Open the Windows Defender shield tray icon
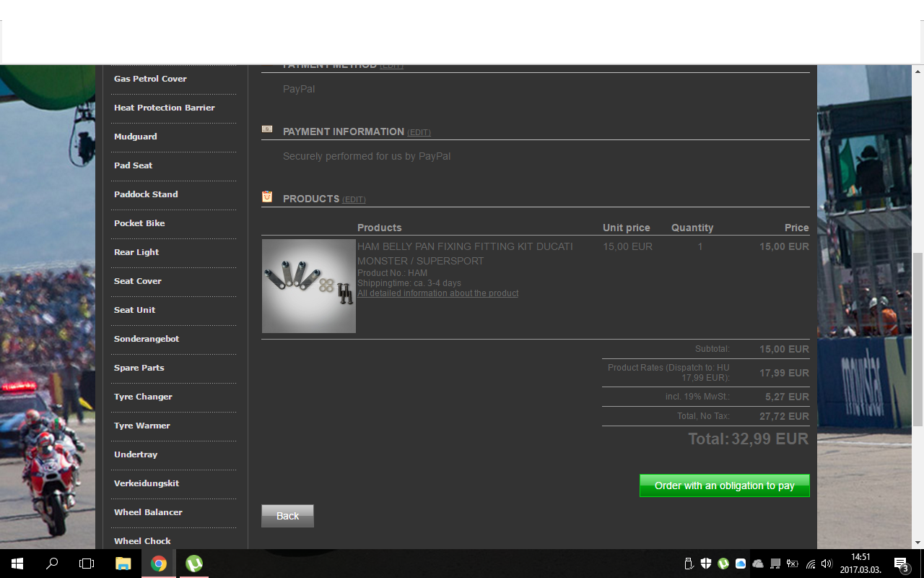924x578 pixels. [706, 564]
